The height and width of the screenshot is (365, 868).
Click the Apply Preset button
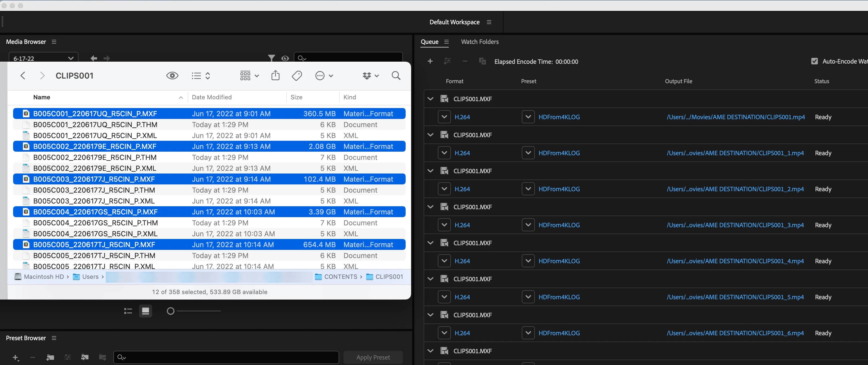pyautogui.click(x=373, y=357)
